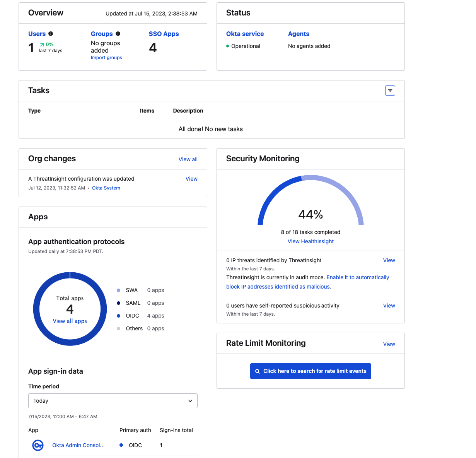
Task: Click the '8 of 18 tasks completed' text
Action: 311,232
